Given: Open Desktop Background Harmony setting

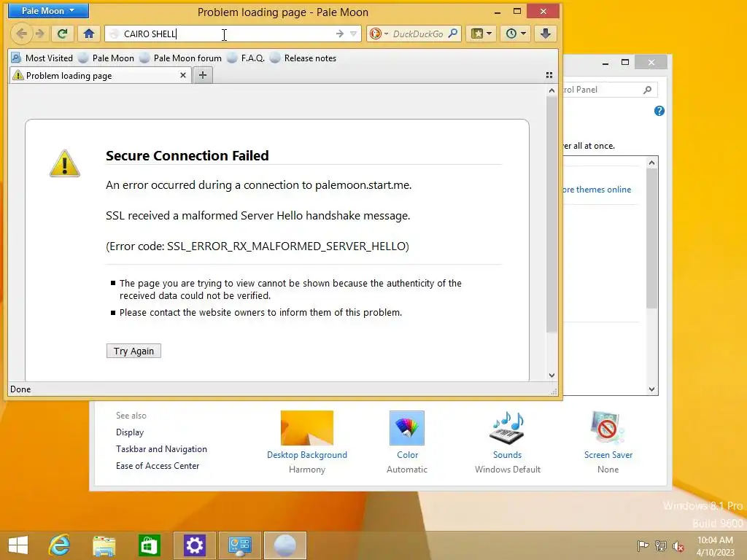Looking at the screenshot, I should (x=307, y=442).
